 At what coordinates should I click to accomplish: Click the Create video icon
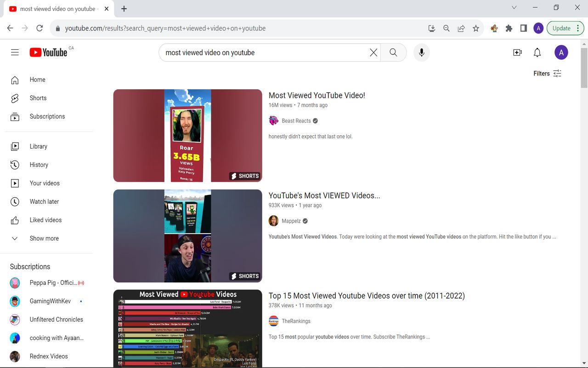517,52
